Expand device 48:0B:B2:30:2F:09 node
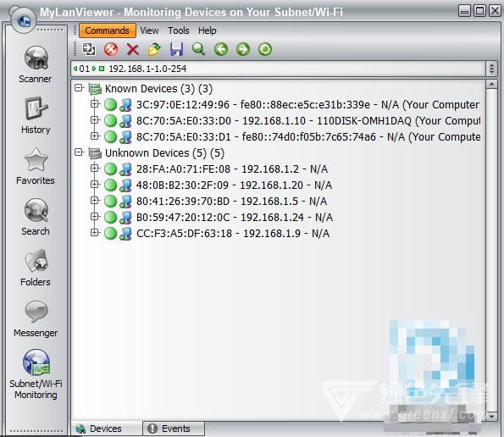Screen dimensions: 504x437 click(x=95, y=184)
